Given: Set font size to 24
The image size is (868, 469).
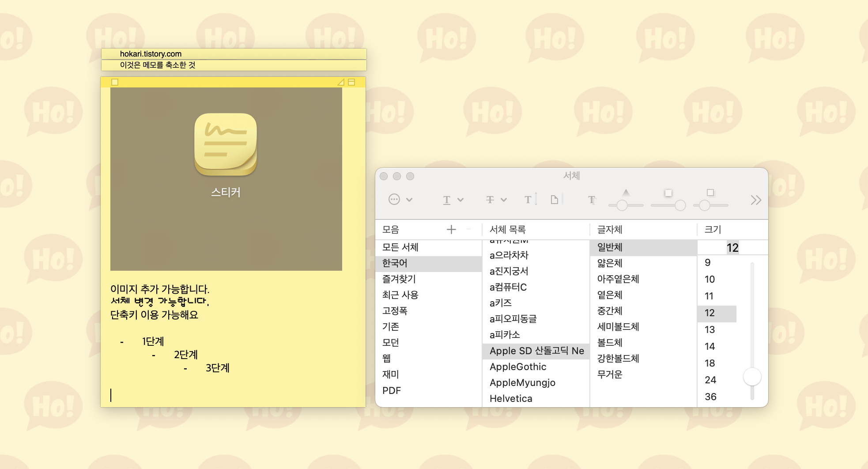Looking at the screenshot, I should (717, 380).
